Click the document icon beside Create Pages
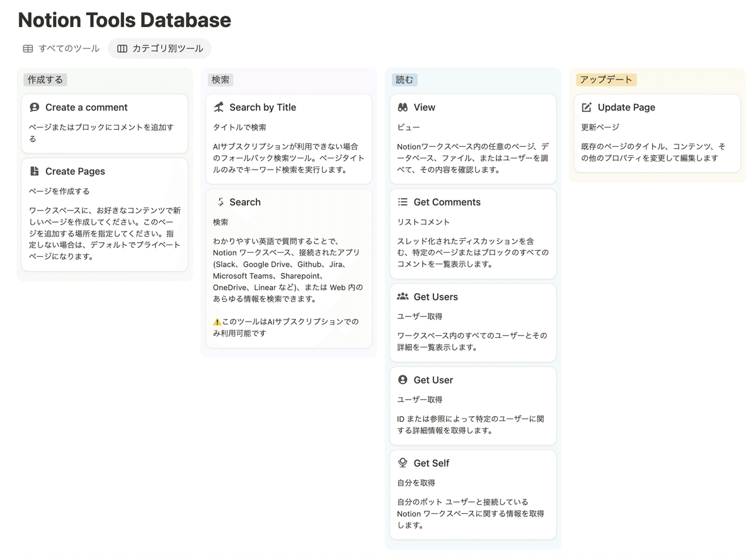This screenshot has height=558, width=756. click(35, 171)
